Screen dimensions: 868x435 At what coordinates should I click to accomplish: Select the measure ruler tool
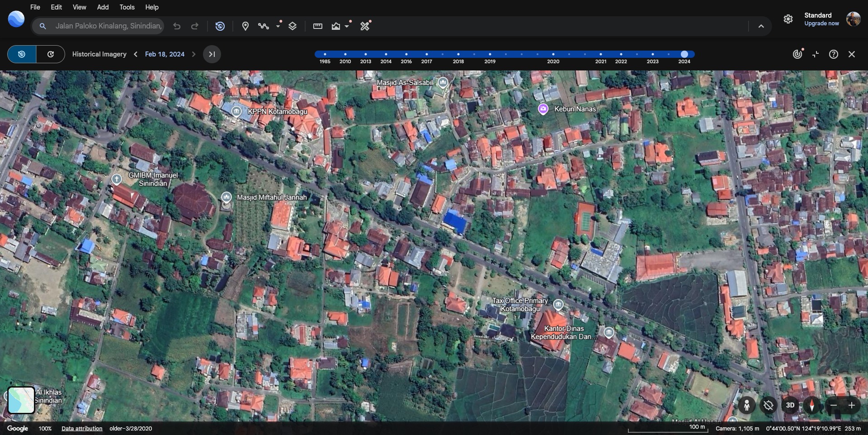tap(318, 26)
